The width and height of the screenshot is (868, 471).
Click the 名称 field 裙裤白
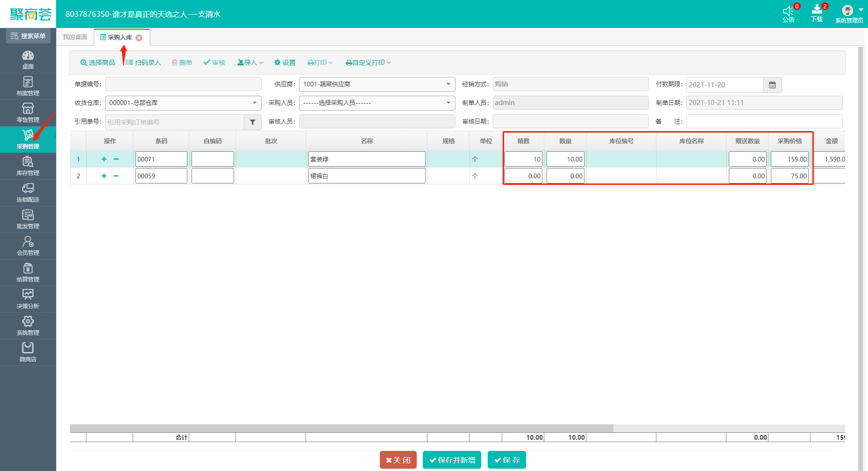367,176
